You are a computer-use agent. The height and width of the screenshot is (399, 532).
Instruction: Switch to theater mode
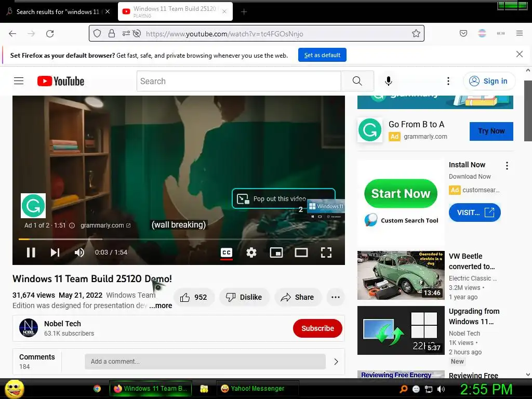click(x=301, y=252)
